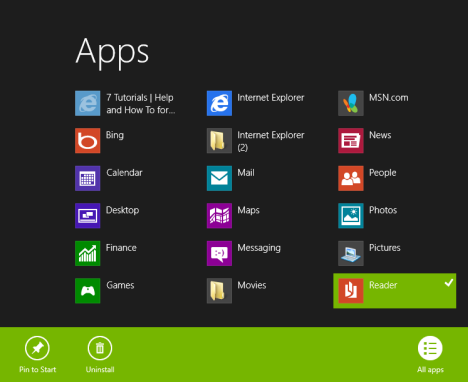Click the 'Pictures' label

[385, 248]
